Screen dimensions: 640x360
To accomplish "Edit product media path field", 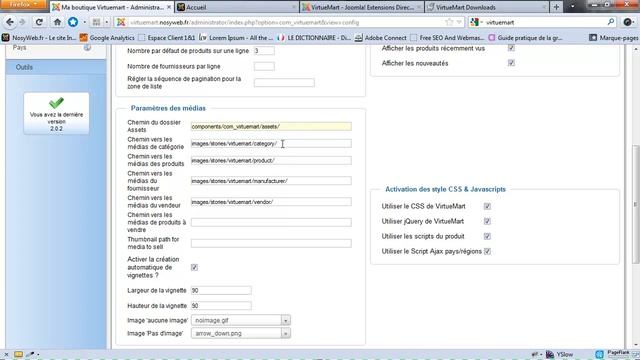I will tap(271, 160).
